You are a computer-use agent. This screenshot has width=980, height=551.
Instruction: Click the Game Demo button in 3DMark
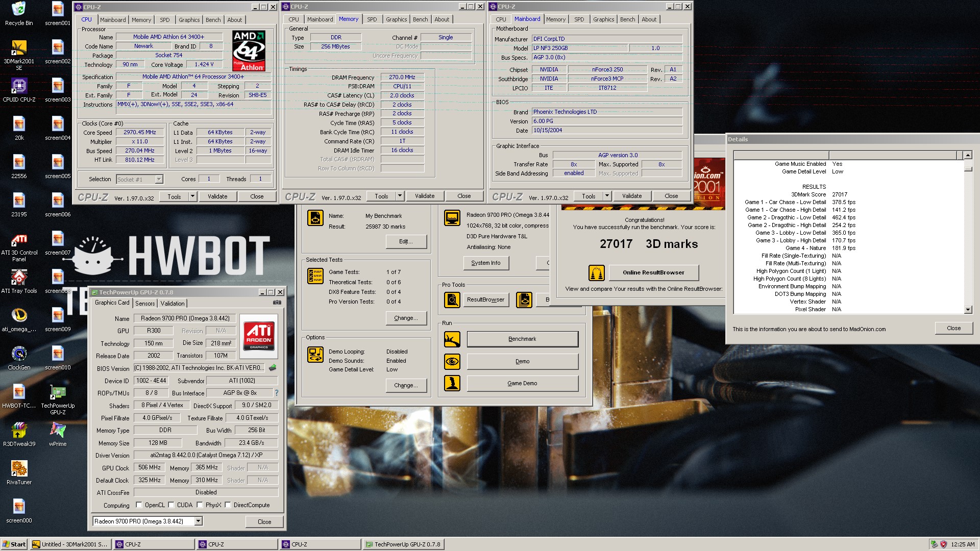point(522,384)
